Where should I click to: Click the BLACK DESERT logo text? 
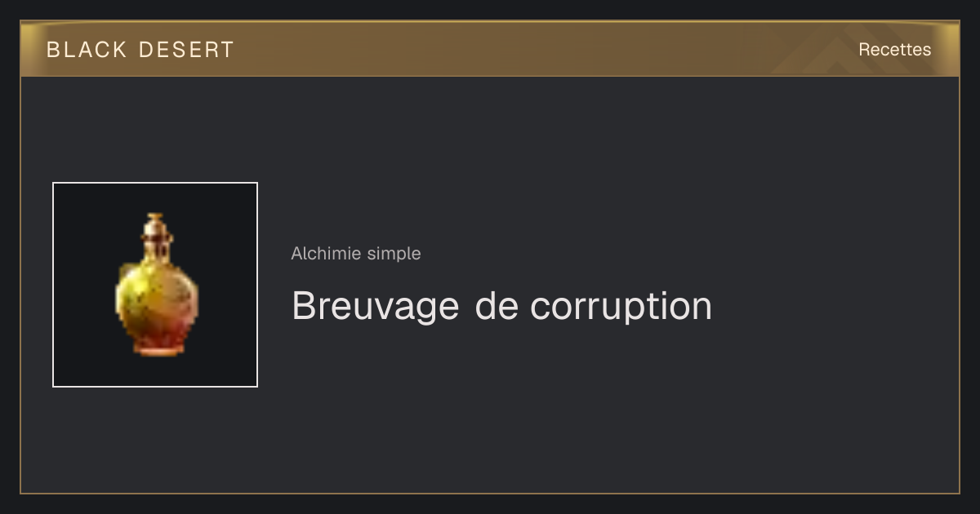point(140,50)
